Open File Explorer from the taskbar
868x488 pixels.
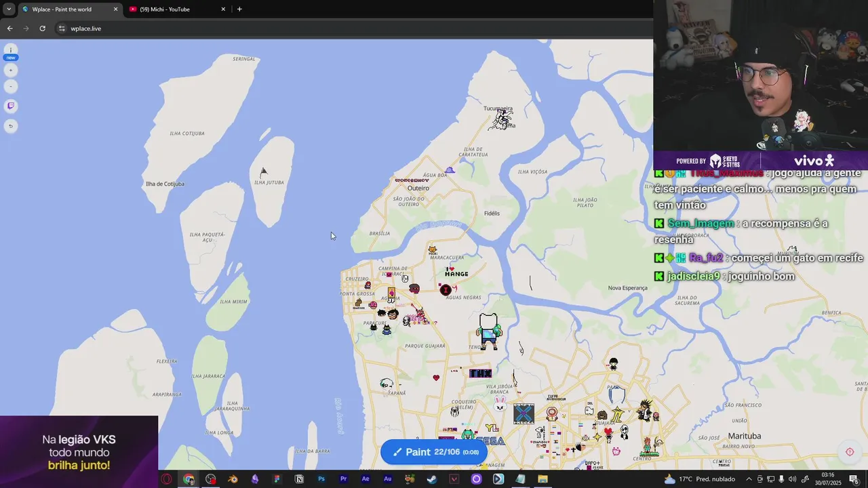[542, 479]
